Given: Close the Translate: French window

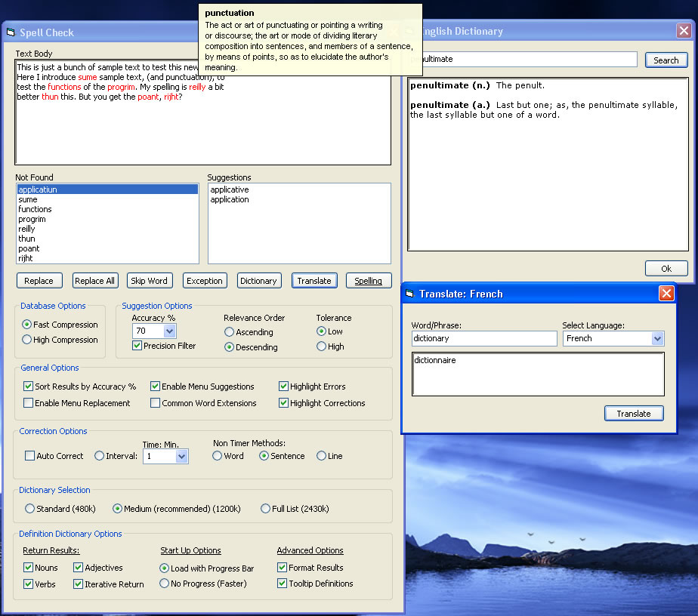Looking at the screenshot, I should [x=666, y=294].
